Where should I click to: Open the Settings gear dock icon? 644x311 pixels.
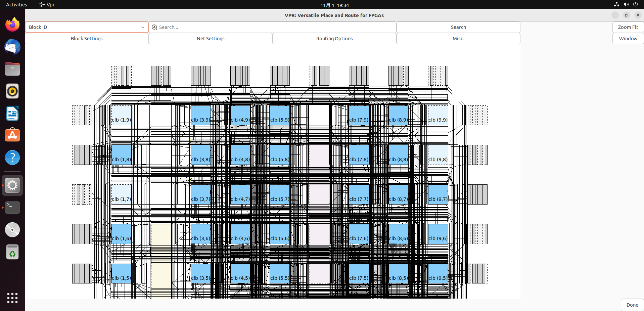point(12,185)
